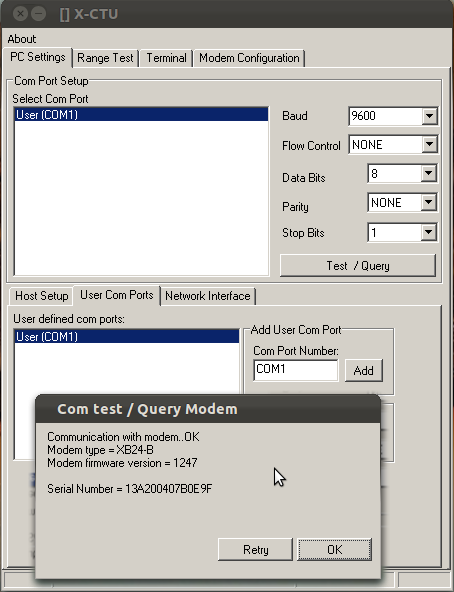Open the Data Bits dropdown

click(428, 173)
